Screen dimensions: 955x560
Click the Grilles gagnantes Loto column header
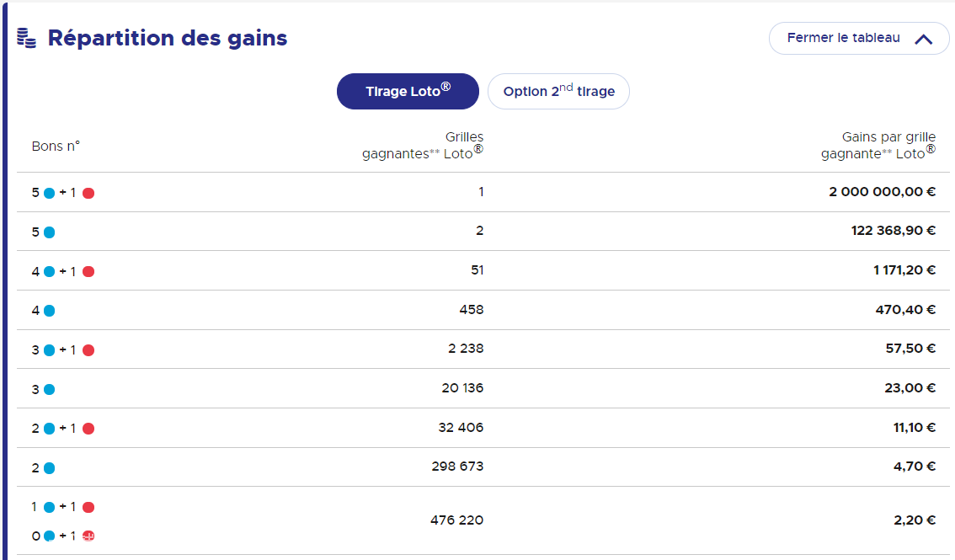click(423, 146)
